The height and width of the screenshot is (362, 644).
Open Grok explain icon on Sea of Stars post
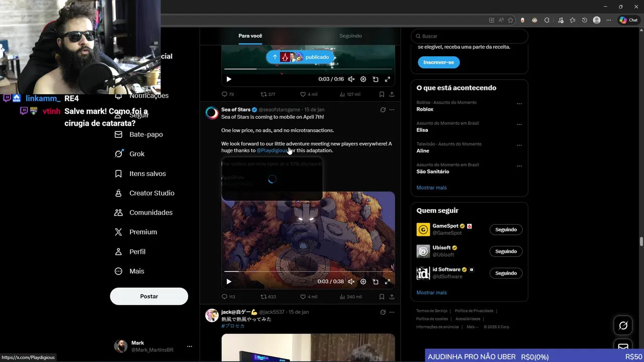pos(383,110)
